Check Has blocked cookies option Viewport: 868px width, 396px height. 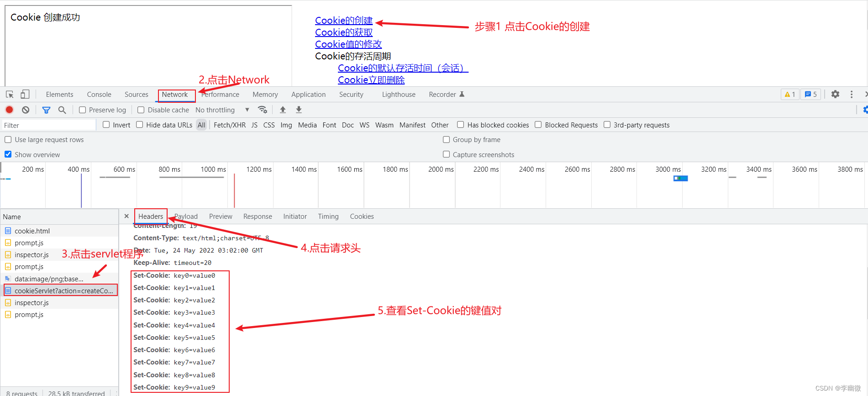[461, 125]
